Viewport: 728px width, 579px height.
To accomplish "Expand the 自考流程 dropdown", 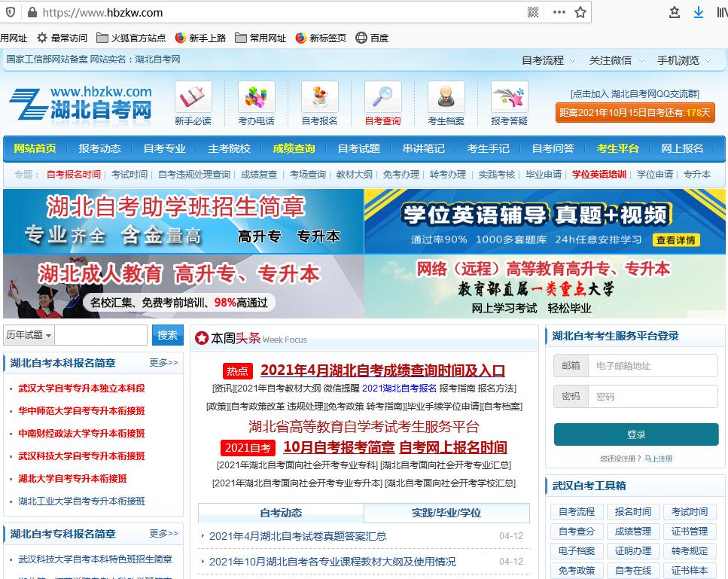I will pos(548,60).
